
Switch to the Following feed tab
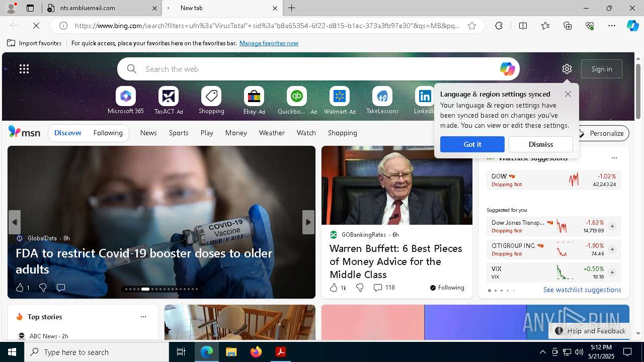coord(108,133)
